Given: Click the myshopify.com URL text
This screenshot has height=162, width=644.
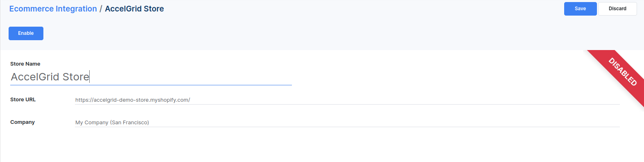Looking at the screenshot, I should [x=133, y=100].
